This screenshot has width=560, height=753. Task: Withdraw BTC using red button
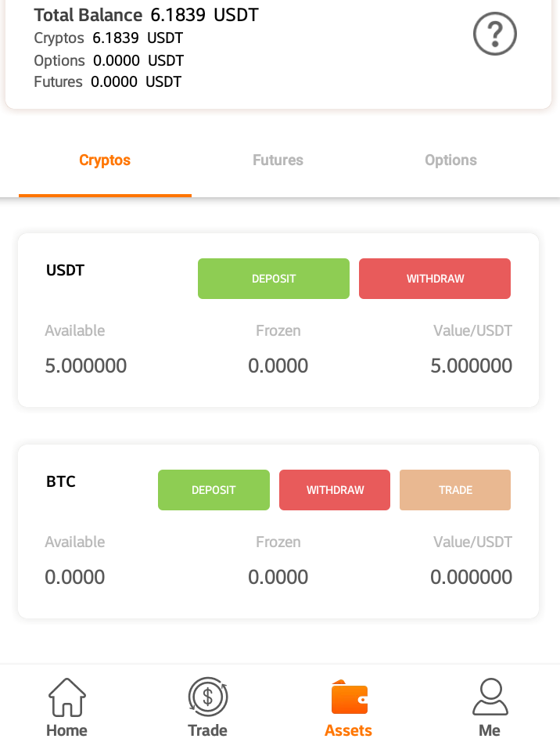click(x=335, y=490)
